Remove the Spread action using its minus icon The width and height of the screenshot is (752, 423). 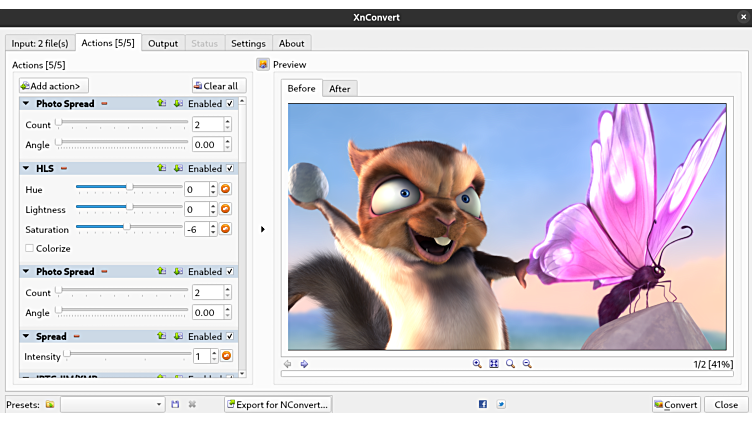pyautogui.click(x=76, y=336)
